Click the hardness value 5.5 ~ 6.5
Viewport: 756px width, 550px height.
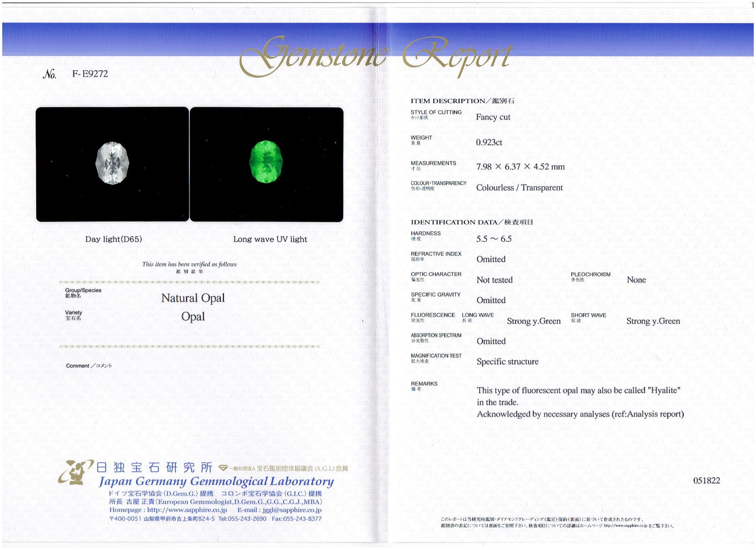[x=493, y=239]
